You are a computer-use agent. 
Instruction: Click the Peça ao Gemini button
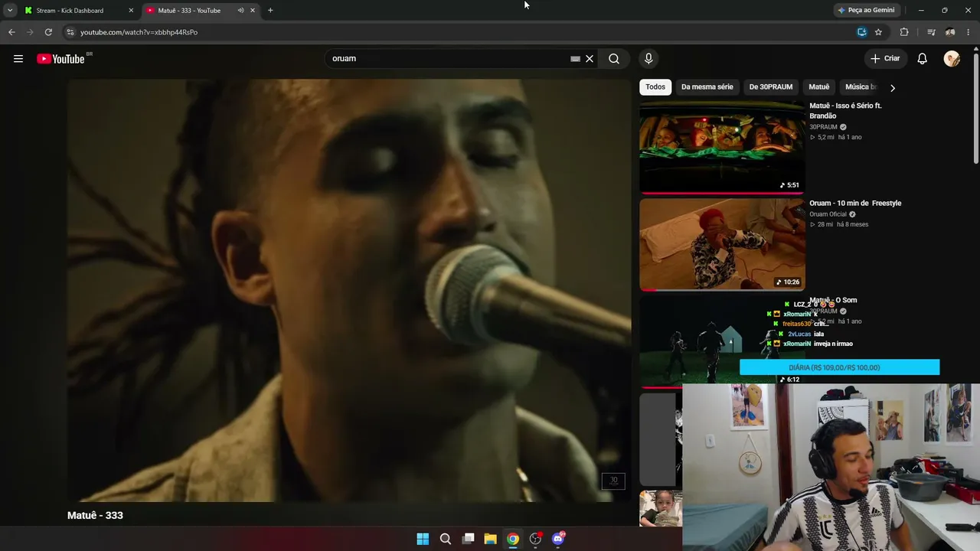pyautogui.click(x=866, y=11)
